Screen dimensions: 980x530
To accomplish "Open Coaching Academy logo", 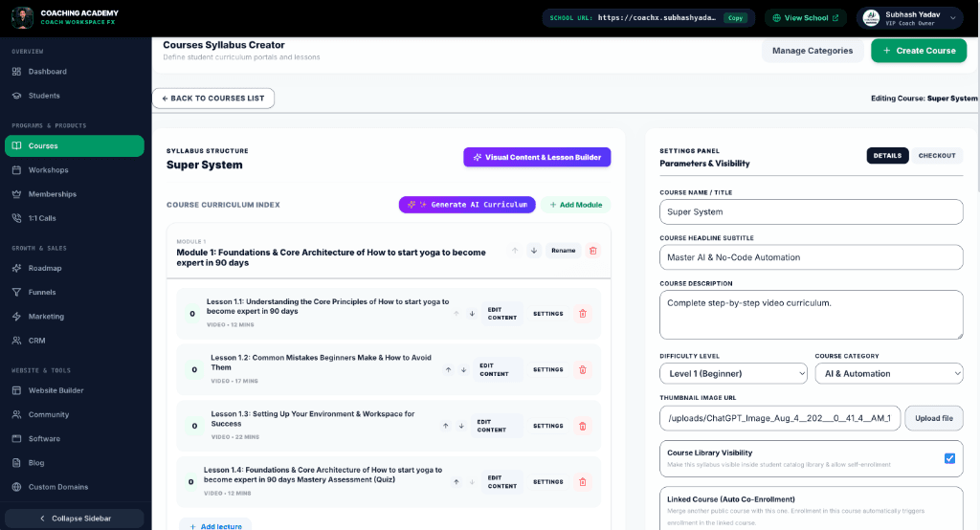I will click(x=23, y=17).
